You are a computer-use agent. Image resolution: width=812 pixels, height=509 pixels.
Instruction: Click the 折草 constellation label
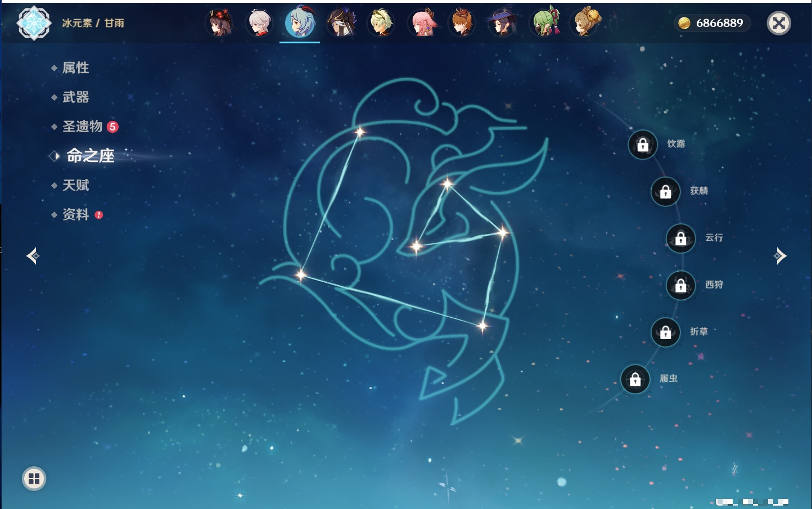pyautogui.click(x=699, y=332)
